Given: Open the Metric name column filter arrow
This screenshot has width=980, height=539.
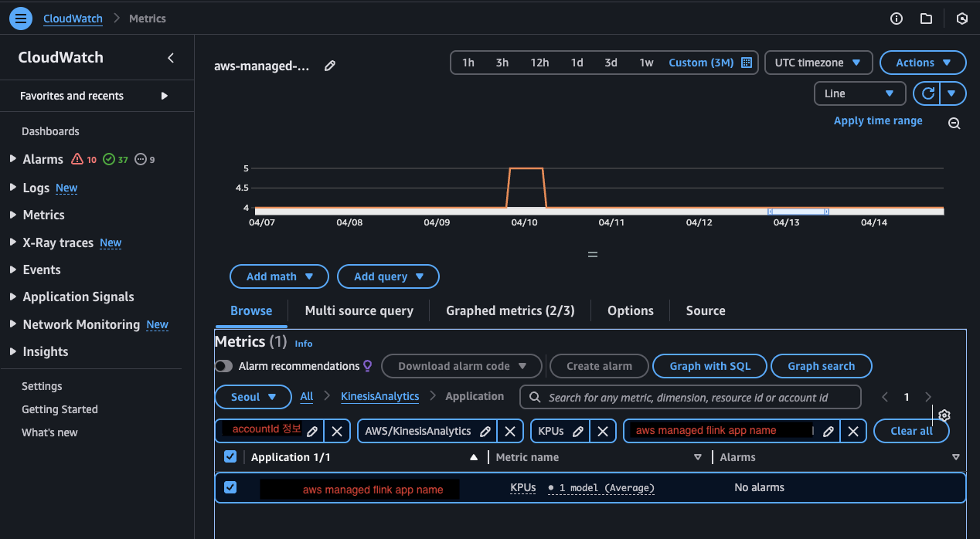Looking at the screenshot, I should tap(698, 457).
